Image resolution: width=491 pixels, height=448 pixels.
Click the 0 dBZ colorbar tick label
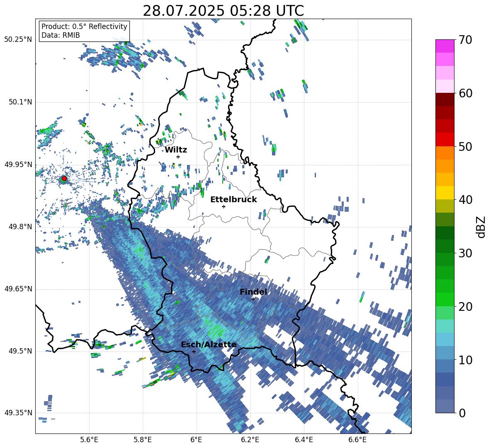[462, 413]
